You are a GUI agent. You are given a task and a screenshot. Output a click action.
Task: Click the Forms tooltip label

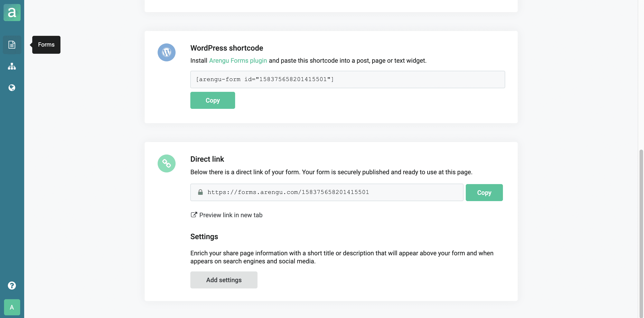46,45
